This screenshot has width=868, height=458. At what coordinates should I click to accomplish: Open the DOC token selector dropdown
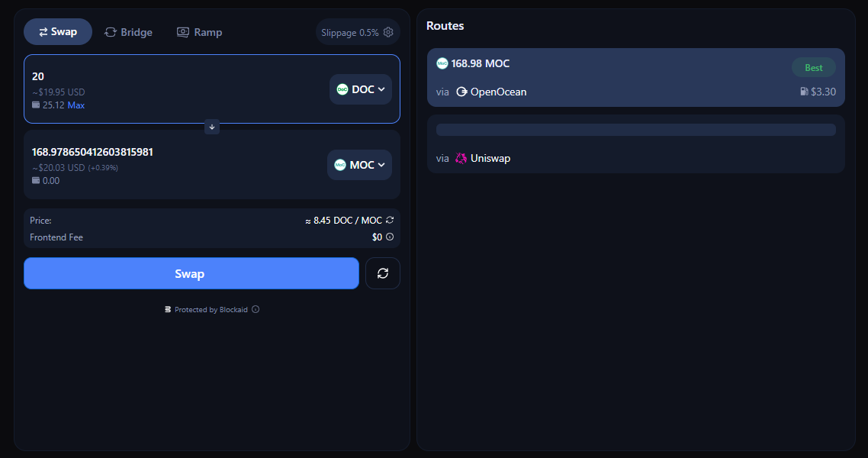click(x=361, y=89)
